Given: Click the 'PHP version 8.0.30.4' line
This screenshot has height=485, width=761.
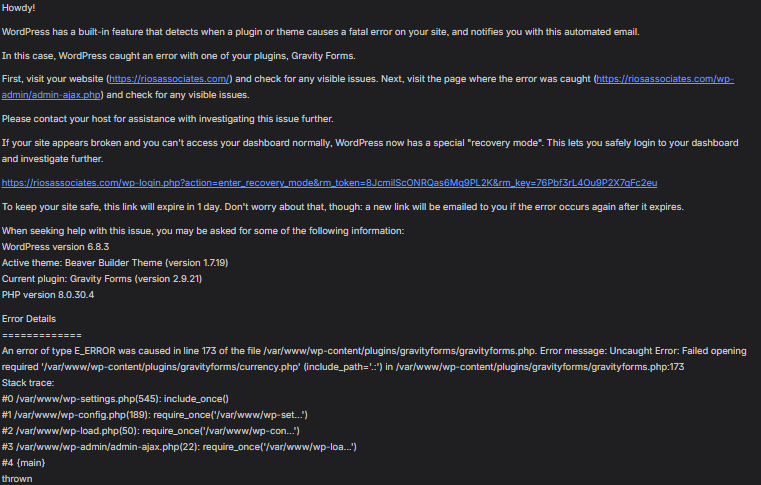Looking at the screenshot, I should (x=48, y=295).
